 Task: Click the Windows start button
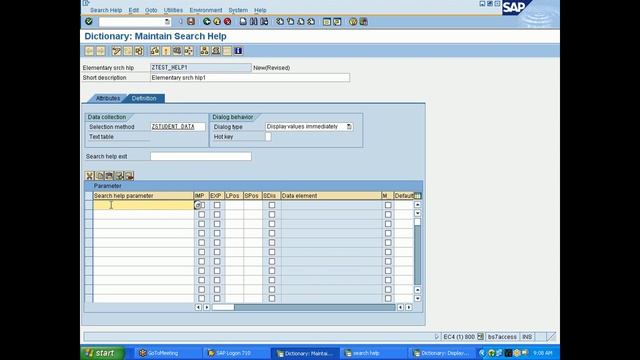[102, 353]
